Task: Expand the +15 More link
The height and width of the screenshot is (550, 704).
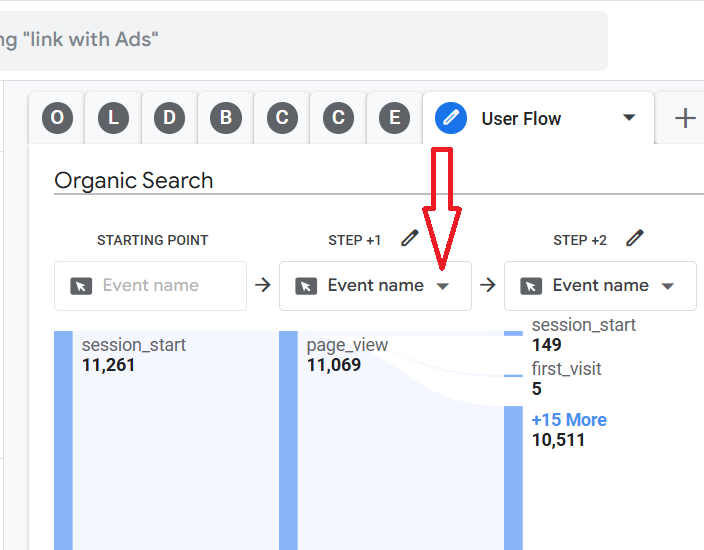Action: click(569, 420)
